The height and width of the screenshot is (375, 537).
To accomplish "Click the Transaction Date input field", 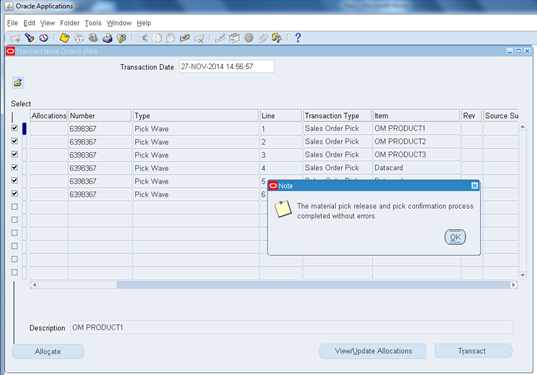I will (x=227, y=66).
